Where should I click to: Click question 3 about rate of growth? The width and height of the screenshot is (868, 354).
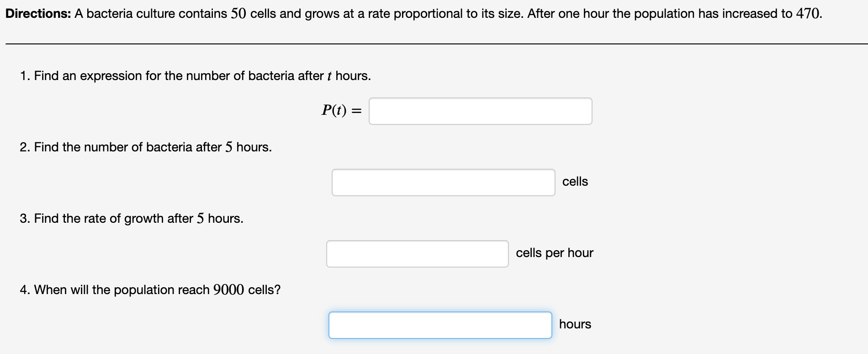pos(132,219)
